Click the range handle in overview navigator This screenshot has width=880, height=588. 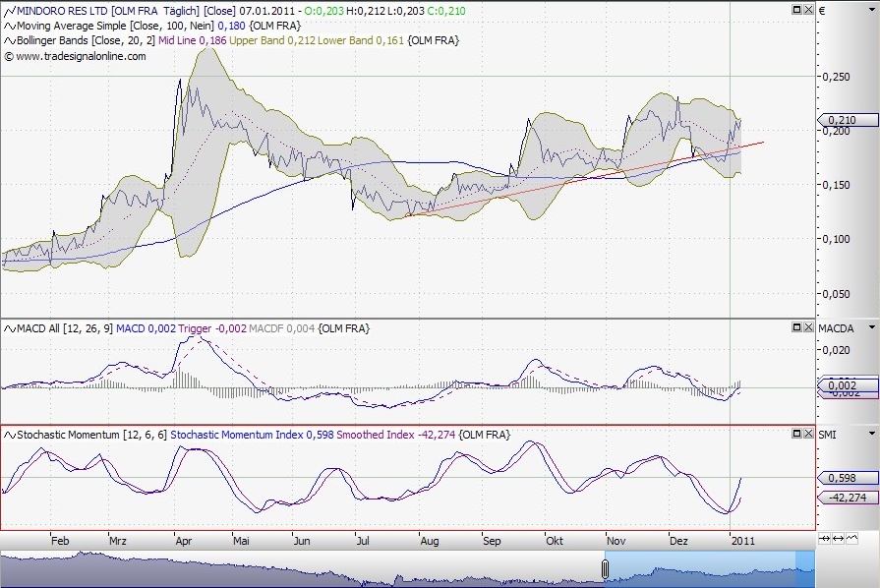[x=605, y=568]
